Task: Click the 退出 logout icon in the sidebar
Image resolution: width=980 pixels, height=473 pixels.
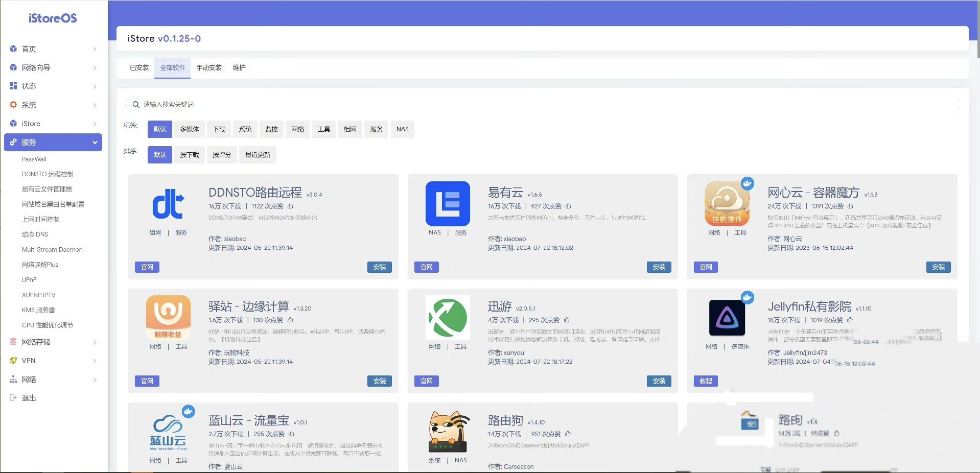Action: [13, 398]
